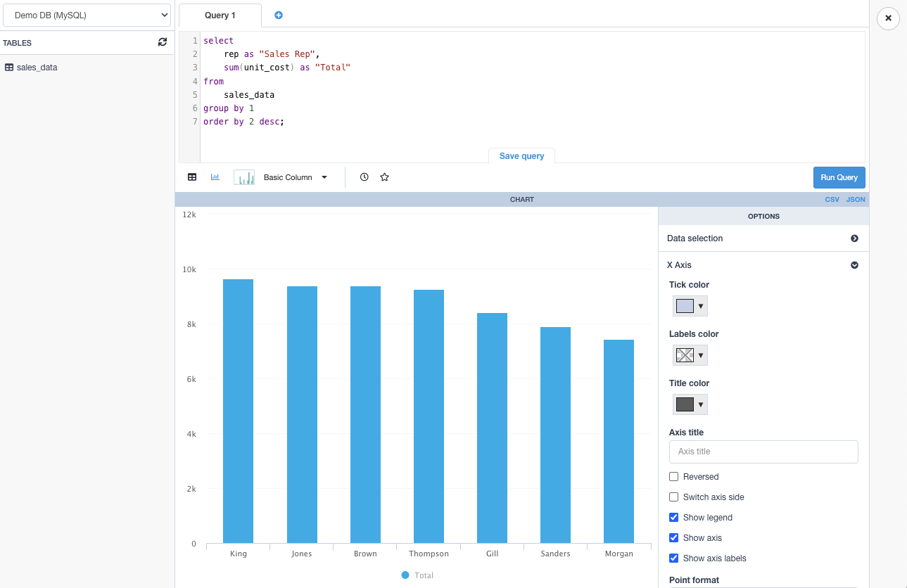Click the King bar in chart
This screenshot has height=588, width=907.
pyautogui.click(x=239, y=411)
